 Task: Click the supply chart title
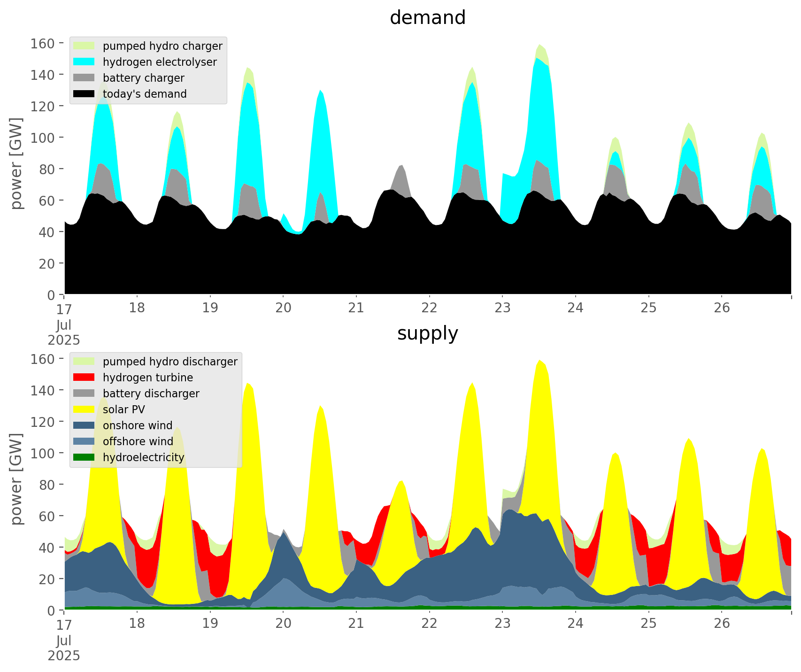tap(427, 333)
